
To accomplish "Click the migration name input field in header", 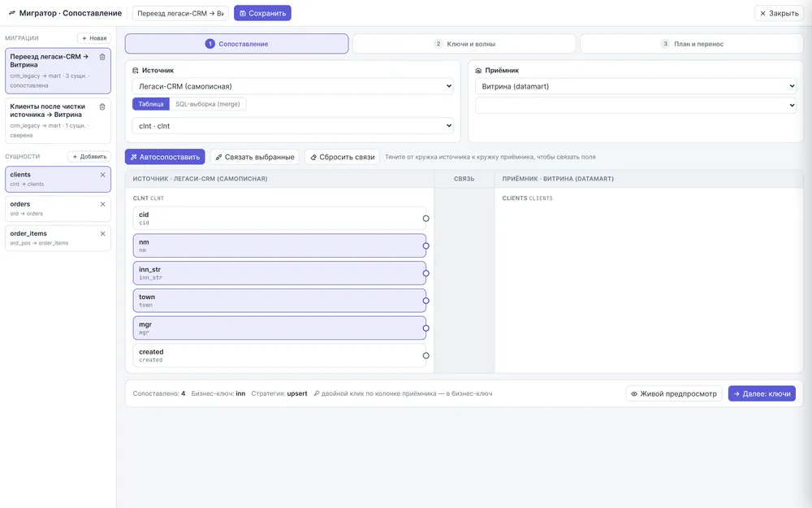I will [x=180, y=14].
